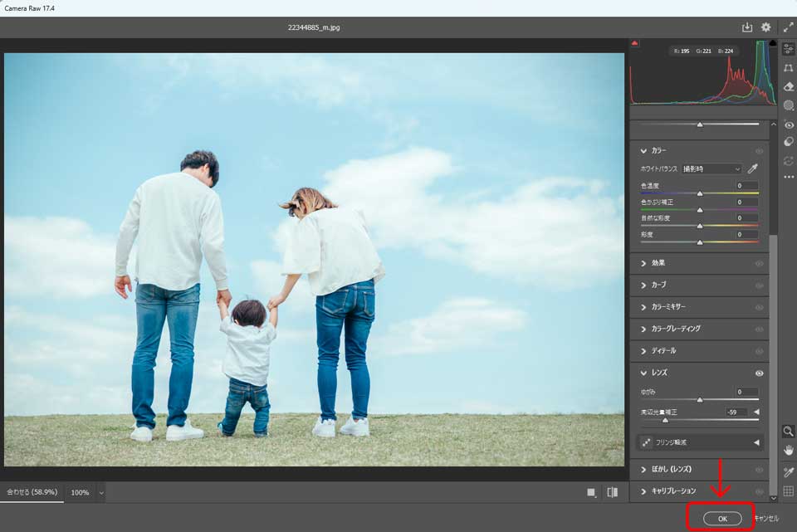Open the Edit panel sliders icon
Screen dimensions: 797x532
coord(789,49)
